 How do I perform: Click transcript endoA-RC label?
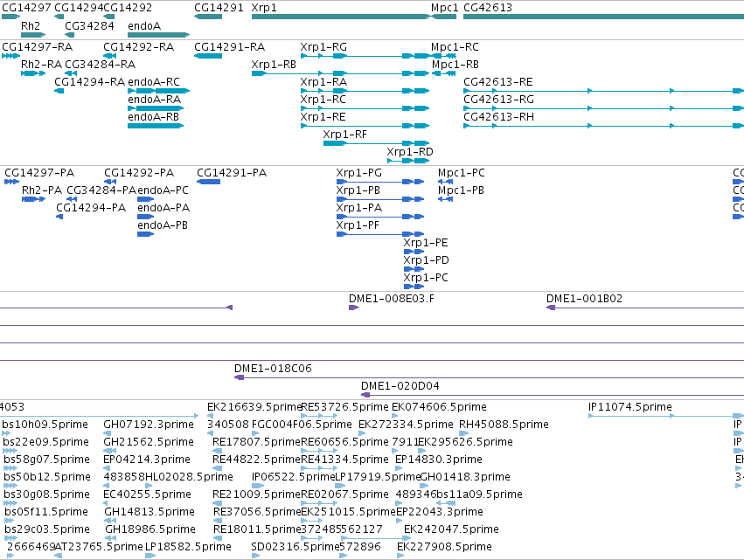coord(154,82)
